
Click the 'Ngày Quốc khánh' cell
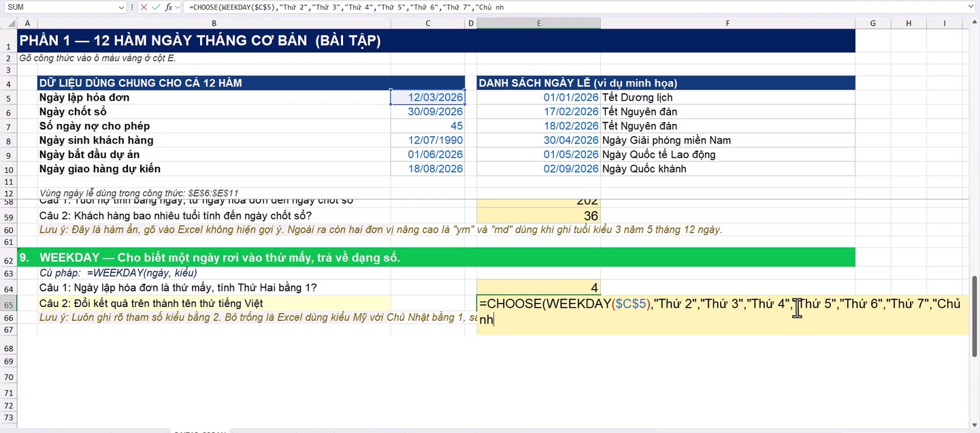tap(728, 169)
